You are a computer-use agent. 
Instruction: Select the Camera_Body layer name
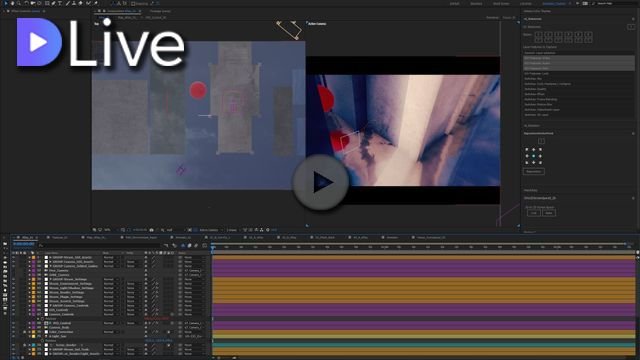[60, 327]
